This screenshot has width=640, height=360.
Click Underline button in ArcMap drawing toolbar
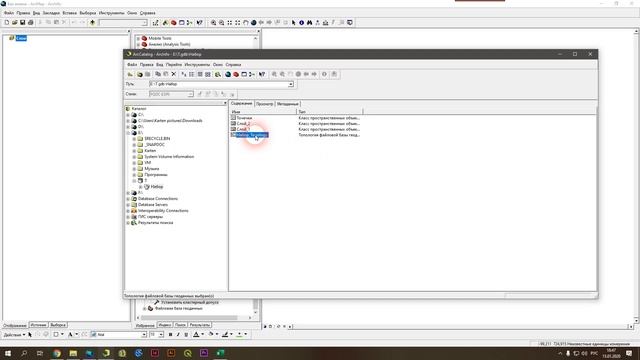point(186,335)
